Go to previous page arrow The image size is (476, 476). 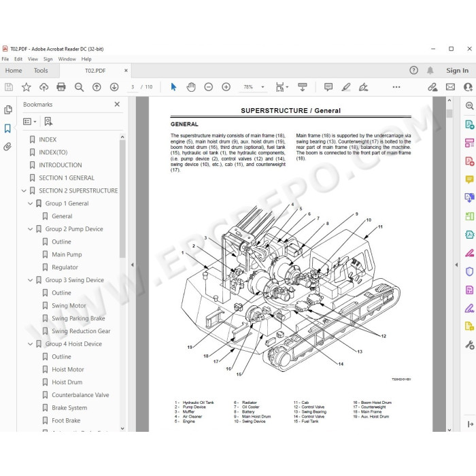pyautogui.click(x=97, y=87)
